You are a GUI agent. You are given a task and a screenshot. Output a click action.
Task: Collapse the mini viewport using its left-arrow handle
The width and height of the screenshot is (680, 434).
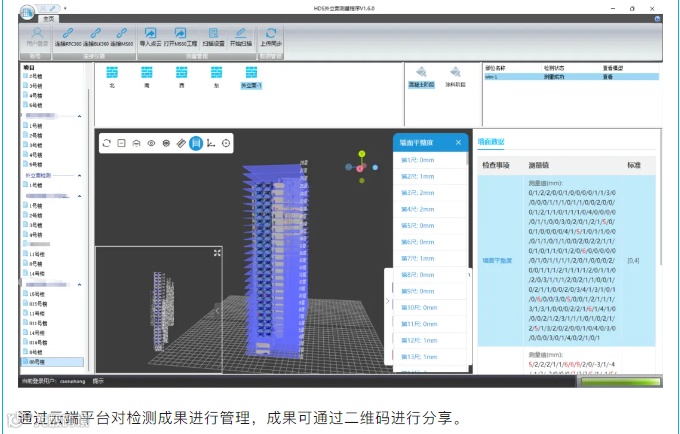tap(217, 311)
